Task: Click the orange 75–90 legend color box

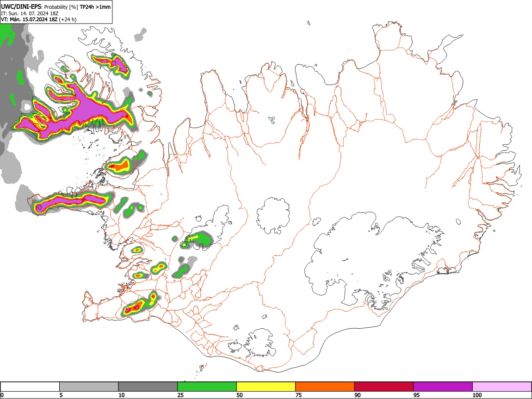Action: 325,387
